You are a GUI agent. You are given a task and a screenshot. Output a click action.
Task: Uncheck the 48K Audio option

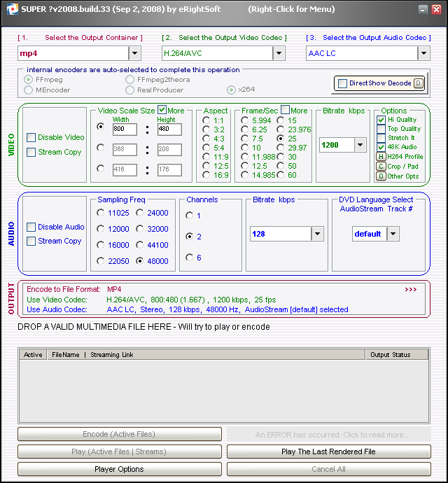pyautogui.click(x=381, y=147)
